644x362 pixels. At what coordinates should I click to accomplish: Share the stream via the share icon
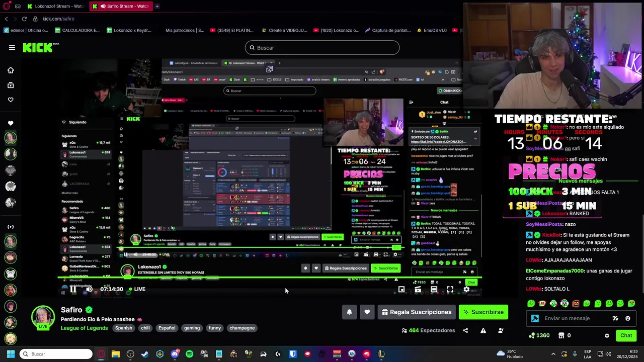[x=465, y=330]
